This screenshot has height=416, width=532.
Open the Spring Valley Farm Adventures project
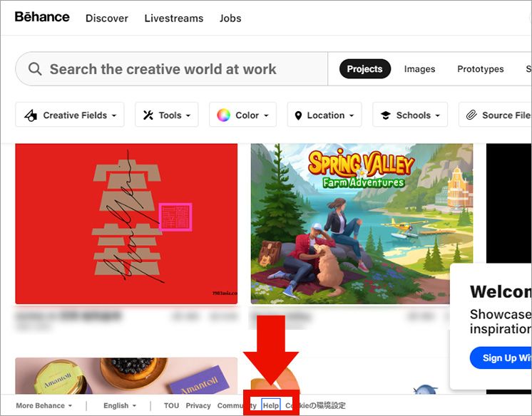click(x=362, y=224)
